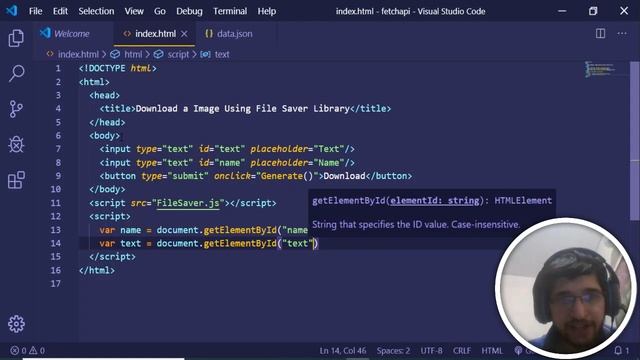Click placeholder="Name" on line 8
This screenshot has width=640, height=360.
[297, 162]
